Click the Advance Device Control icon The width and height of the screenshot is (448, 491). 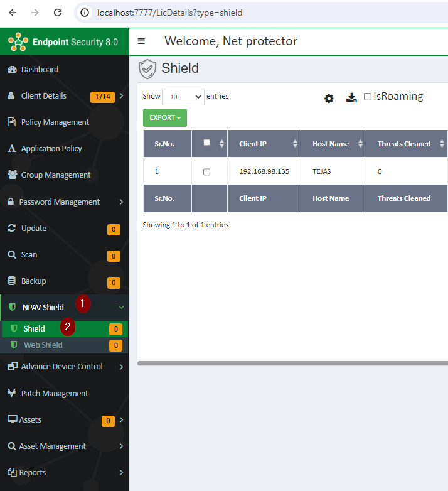pos(13,366)
